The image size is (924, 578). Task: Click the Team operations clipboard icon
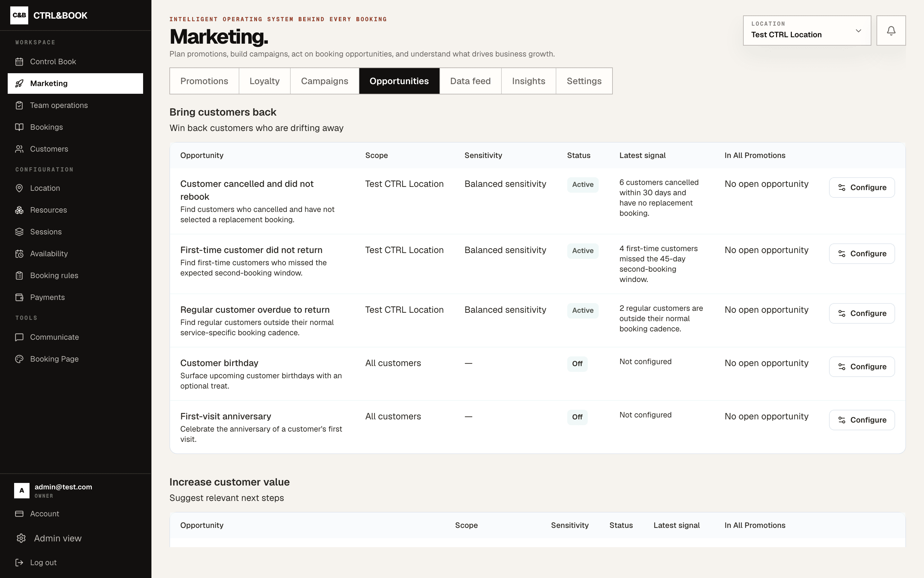(19, 105)
